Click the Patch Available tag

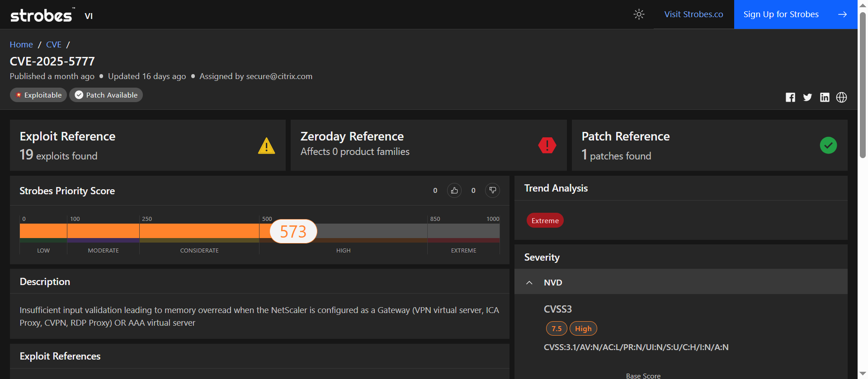click(106, 95)
